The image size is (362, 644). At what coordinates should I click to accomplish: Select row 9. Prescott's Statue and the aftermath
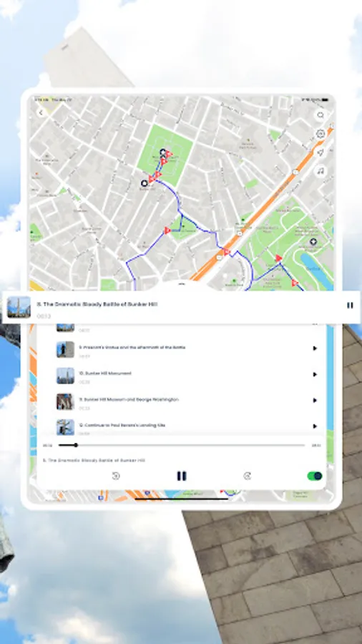click(x=181, y=349)
